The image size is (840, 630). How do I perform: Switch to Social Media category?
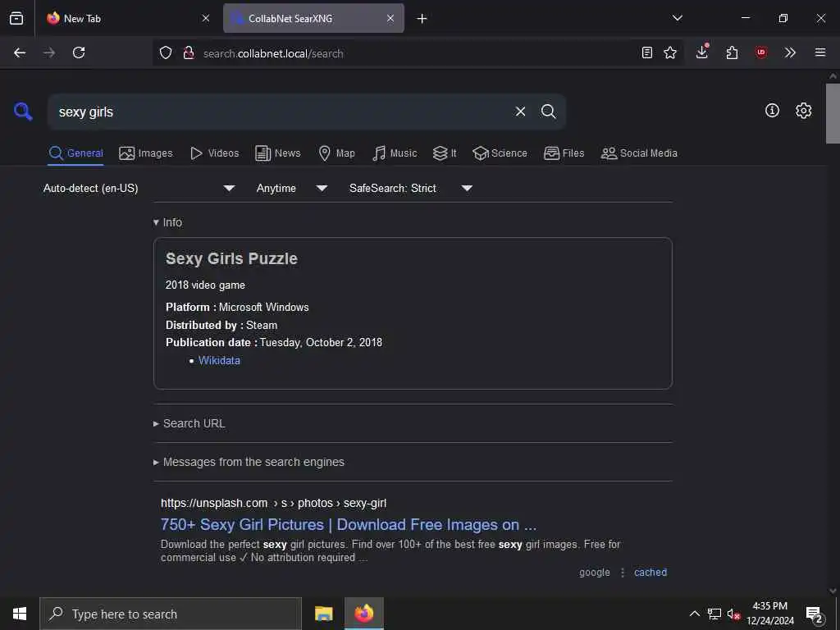click(x=639, y=153)
